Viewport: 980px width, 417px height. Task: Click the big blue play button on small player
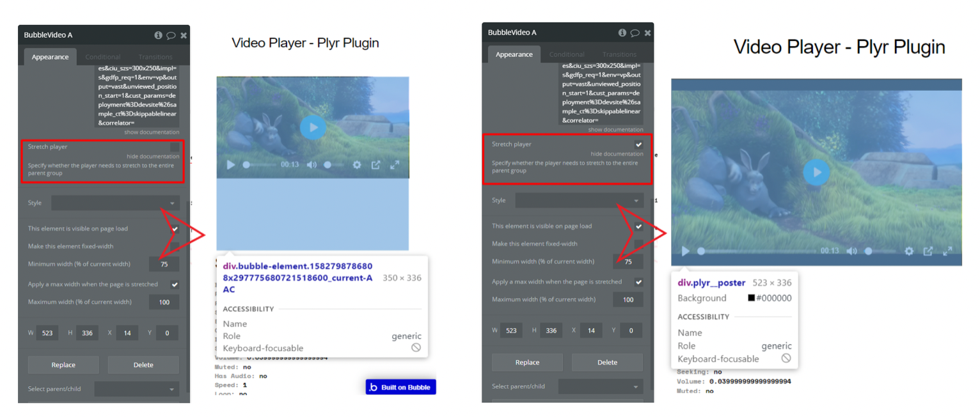pos(313,127)
